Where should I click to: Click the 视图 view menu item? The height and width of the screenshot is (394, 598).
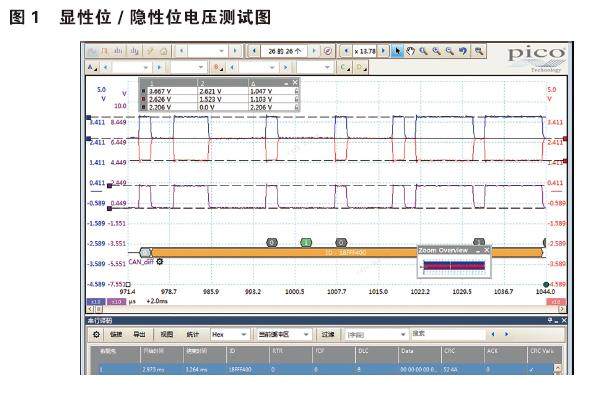click(167, 334)
